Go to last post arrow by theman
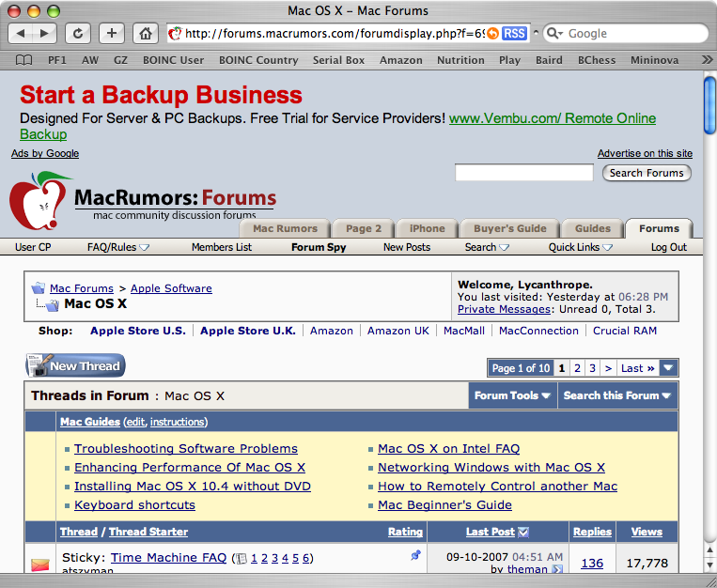 [x=557, y=569]
